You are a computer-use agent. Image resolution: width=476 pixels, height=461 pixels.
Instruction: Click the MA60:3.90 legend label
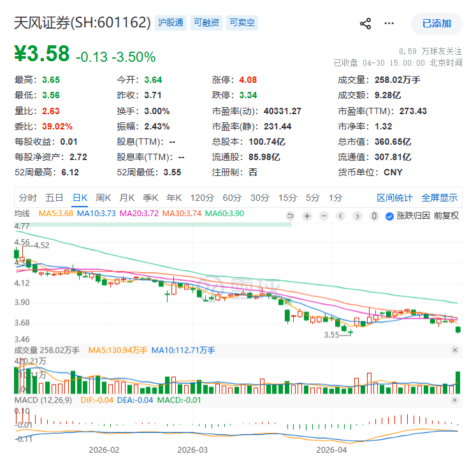[225, 214]
